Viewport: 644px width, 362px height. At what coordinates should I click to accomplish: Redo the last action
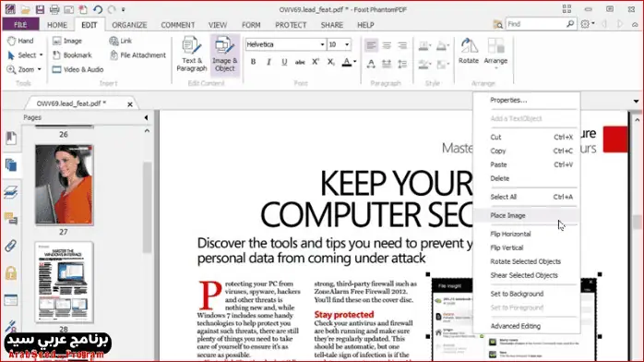tap(112, 9)
